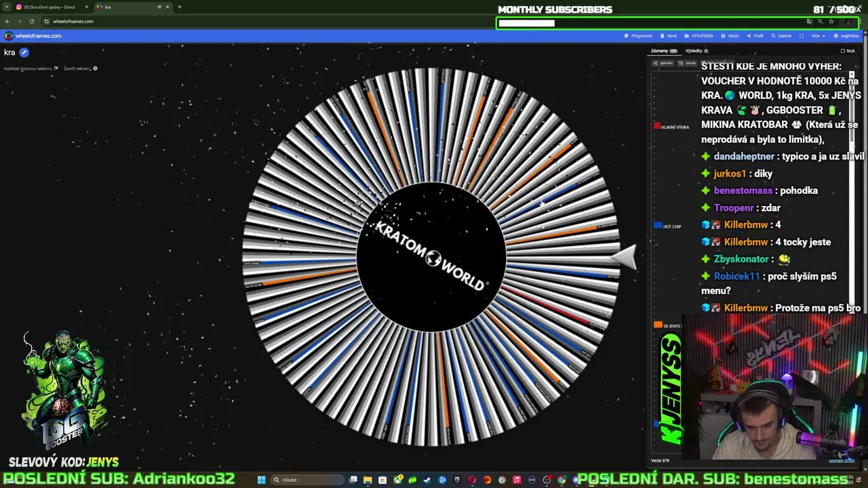Enter fullscreen mode on the wheel page

point(802,36)
